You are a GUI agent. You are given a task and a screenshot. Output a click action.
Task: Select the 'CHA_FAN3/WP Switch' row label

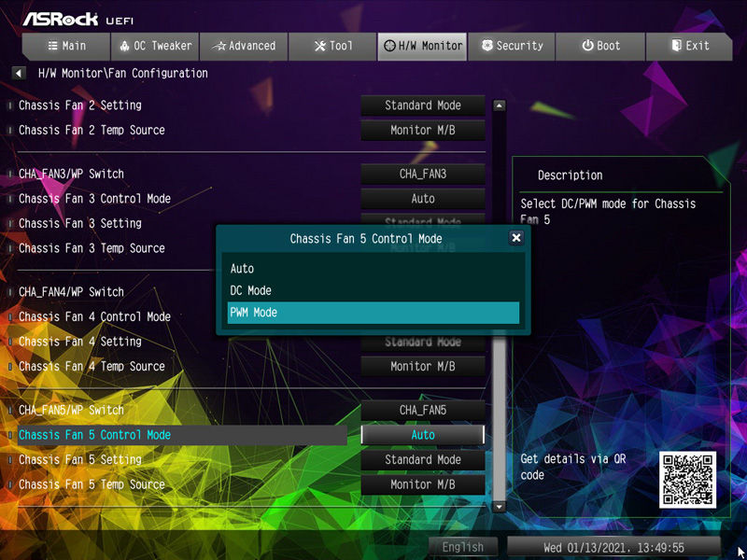[72, 174]
